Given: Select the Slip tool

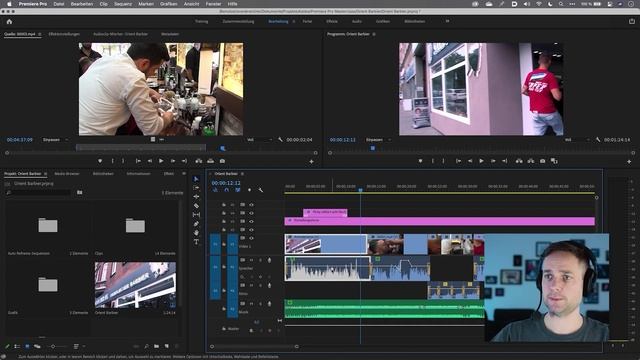Looking at the screenshot, I should pyautogui.click(x=196, y=215).
